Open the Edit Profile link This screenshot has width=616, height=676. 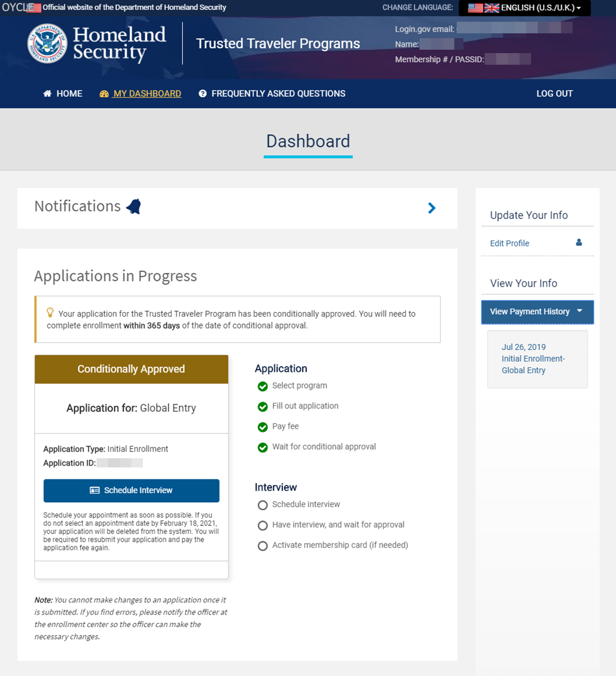pos(509,243)
